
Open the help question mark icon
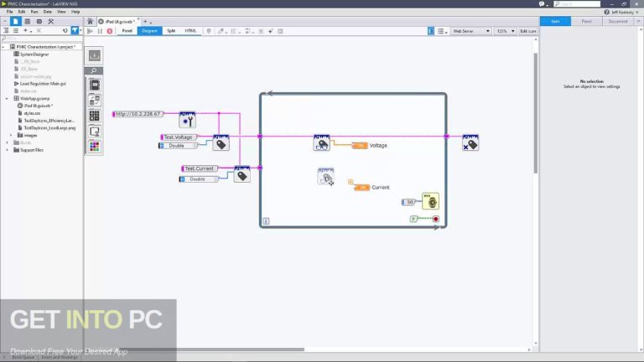606,13
